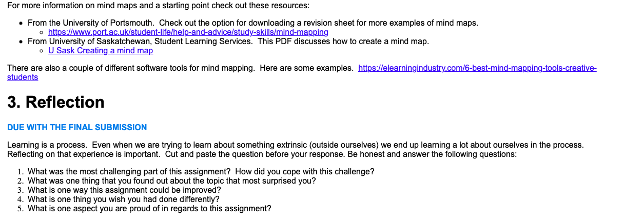Open the port.ac.uk mind-mapping link

[x=188, y=32]
